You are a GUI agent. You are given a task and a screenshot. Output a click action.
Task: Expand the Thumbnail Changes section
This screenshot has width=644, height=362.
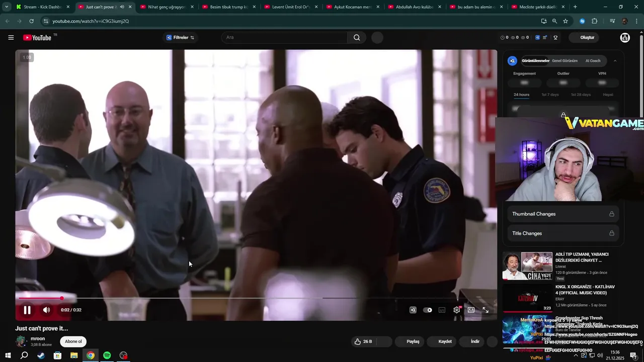[563, 214]
